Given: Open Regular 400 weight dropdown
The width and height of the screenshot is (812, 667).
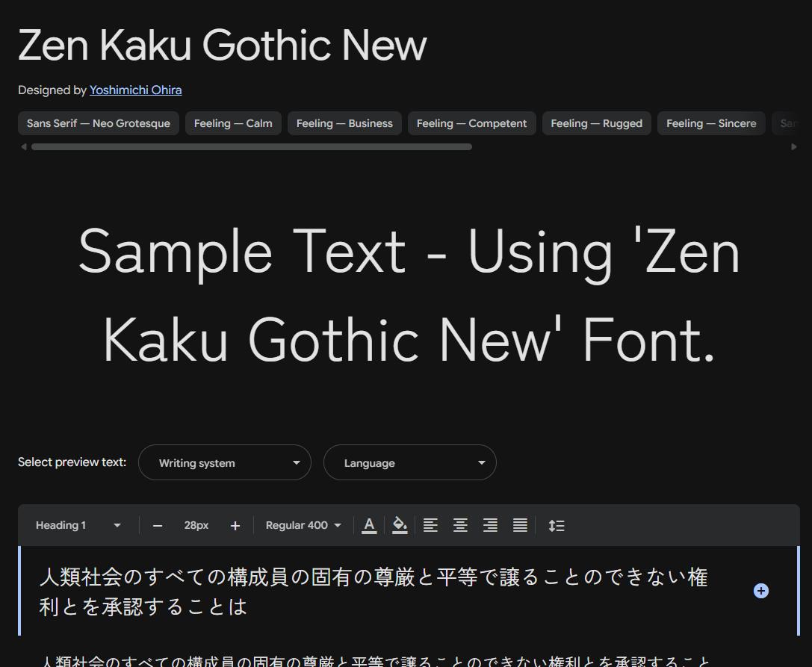Looking at the screenshot, I should click(303, 525).
